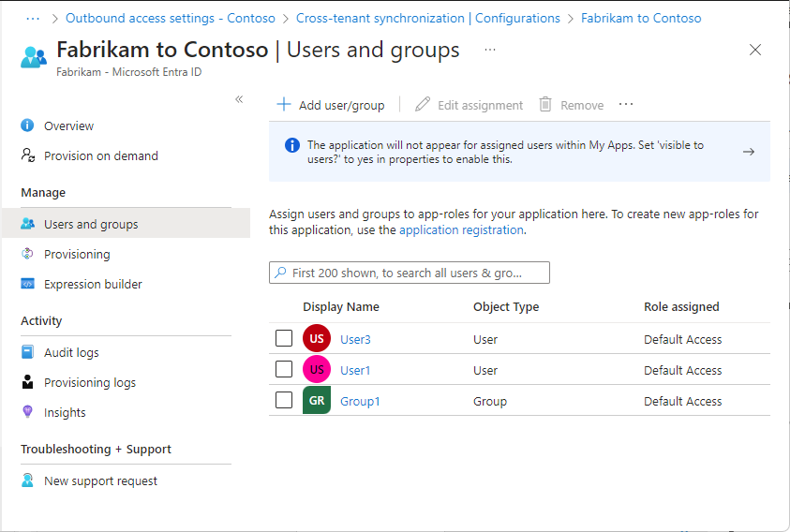The image size is (790, 532).
Task: Open the Group1 display name link
Action: [x=360, y=401]
